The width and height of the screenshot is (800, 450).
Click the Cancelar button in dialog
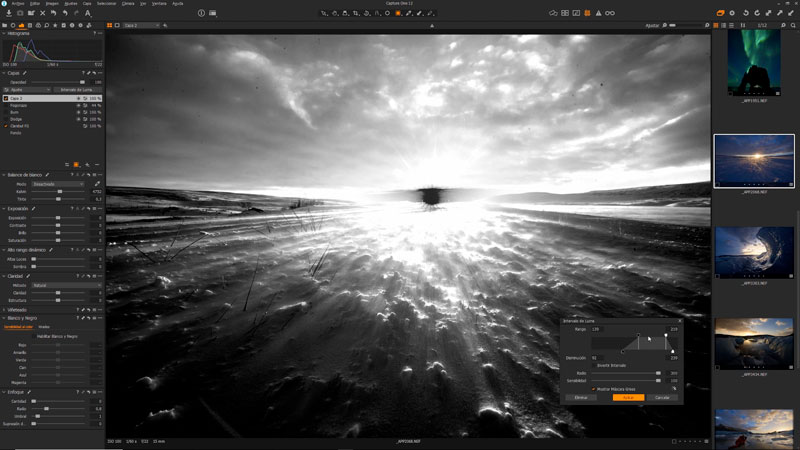pos(661,397)
